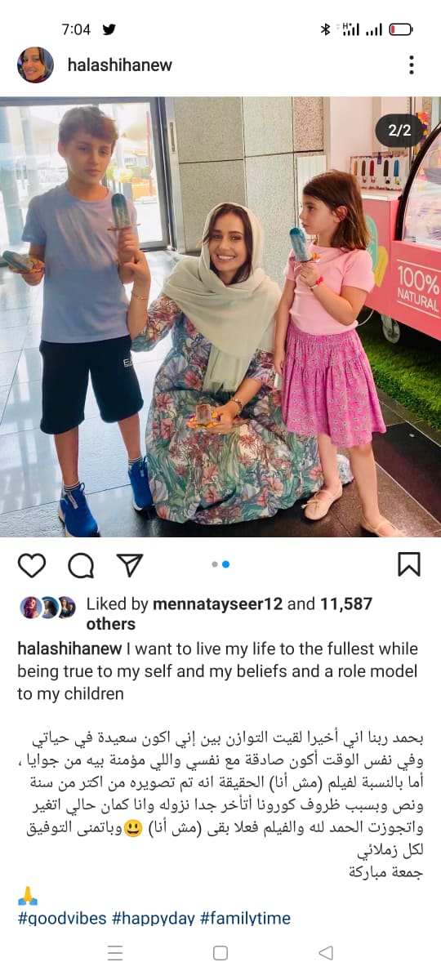Tap the Android home square button

coord(220,953)
